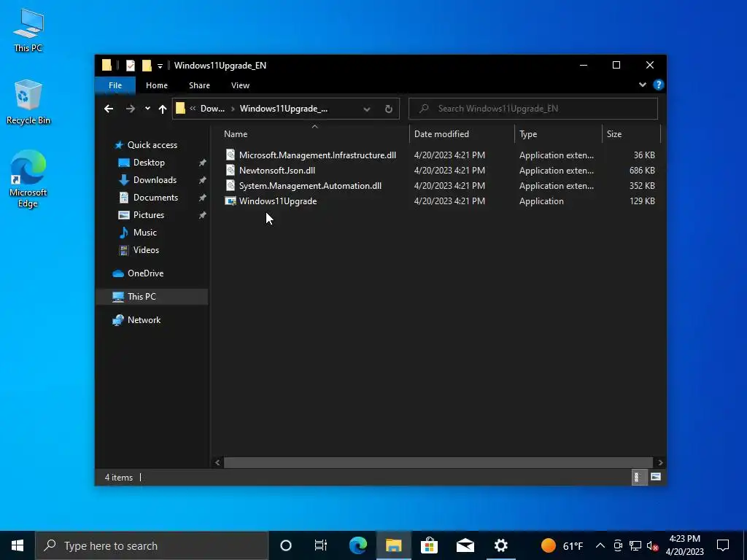The height and width of the screenshot is (560, 747).
Task: Open Mail app from the taskbar
Action: [465, 545]
